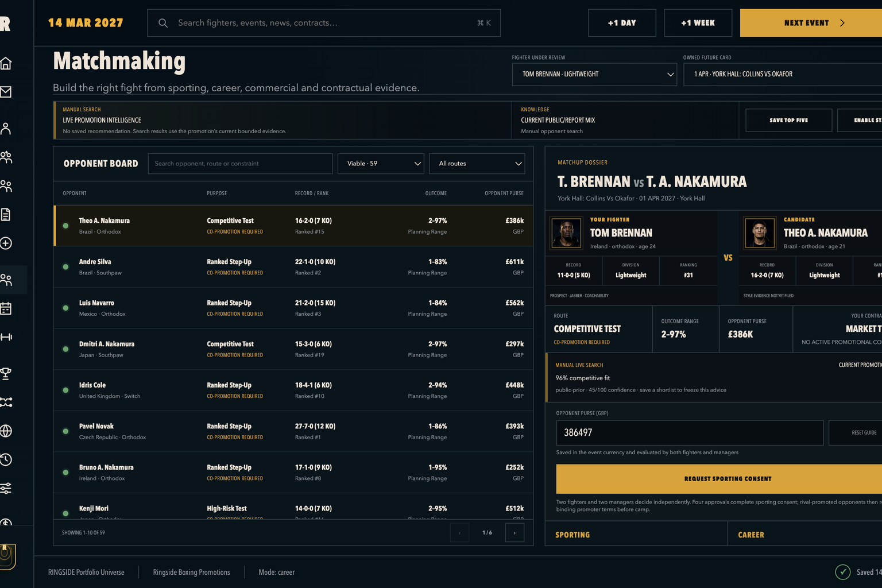Screen dimensions: 882x588
Task: Open the mail inbox icon in sidebar
Action: 6,92
